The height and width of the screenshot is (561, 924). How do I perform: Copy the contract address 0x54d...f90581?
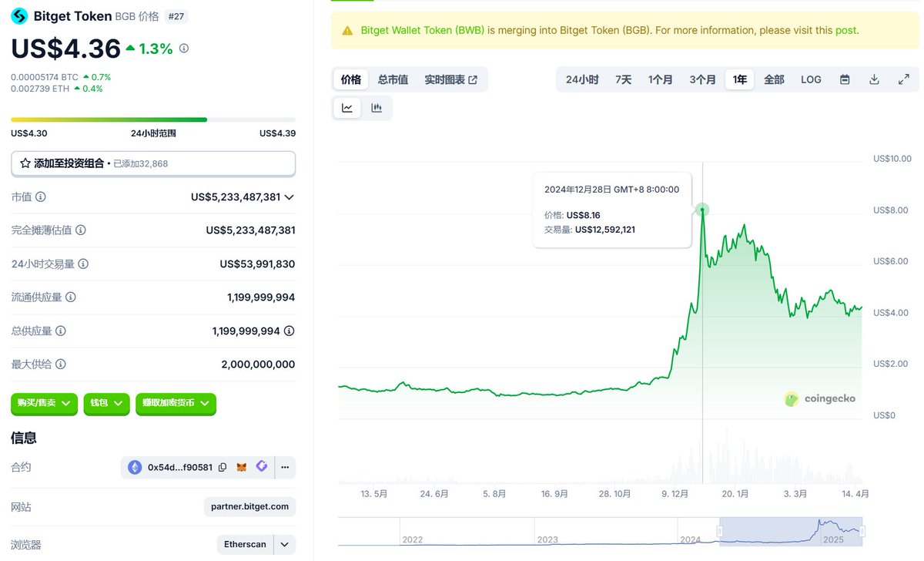(223, 467)
